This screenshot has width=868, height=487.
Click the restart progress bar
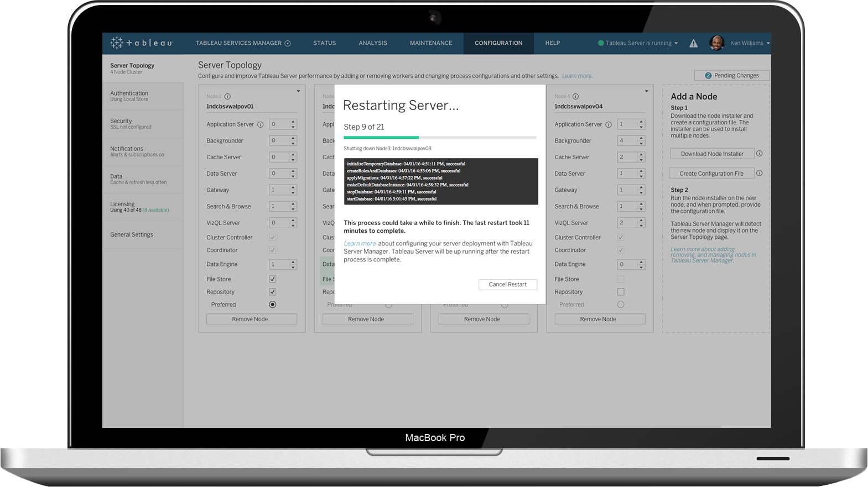point(440,137)
